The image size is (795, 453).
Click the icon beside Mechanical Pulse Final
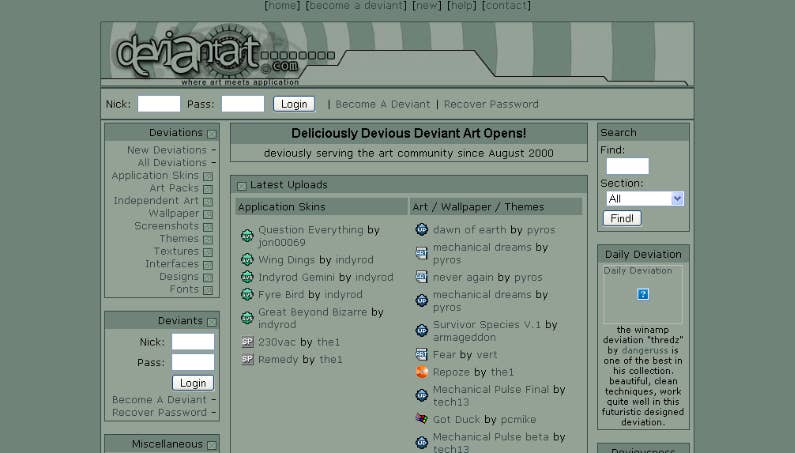[x=422, y=395]
